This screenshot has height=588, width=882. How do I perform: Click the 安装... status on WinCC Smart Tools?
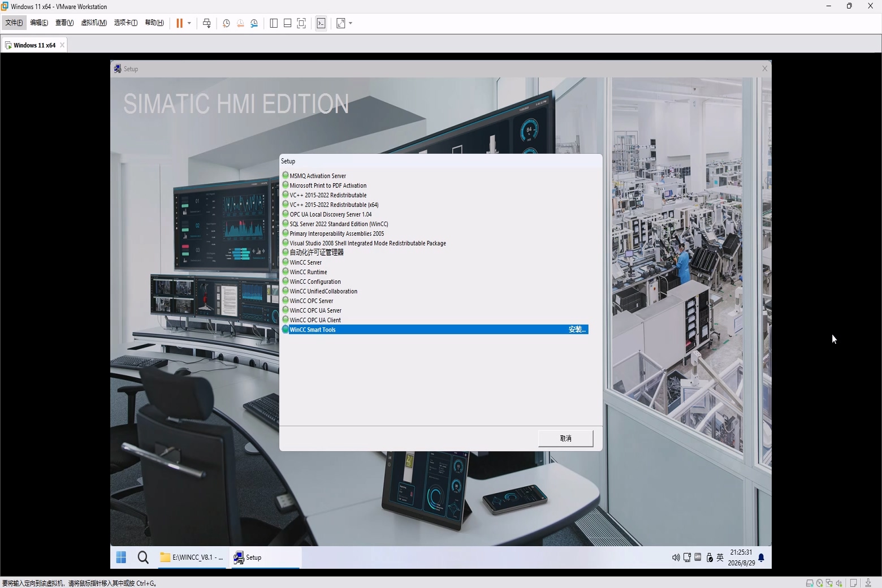(x=577, y=330)
